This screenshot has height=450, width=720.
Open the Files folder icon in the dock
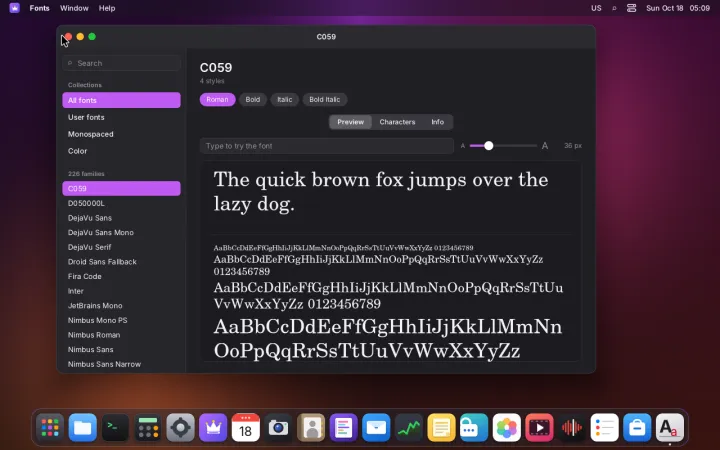[82, 428]
